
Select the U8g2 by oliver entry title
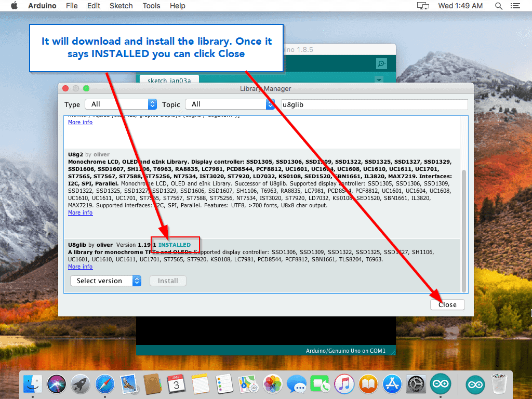(x=88, y=154)
